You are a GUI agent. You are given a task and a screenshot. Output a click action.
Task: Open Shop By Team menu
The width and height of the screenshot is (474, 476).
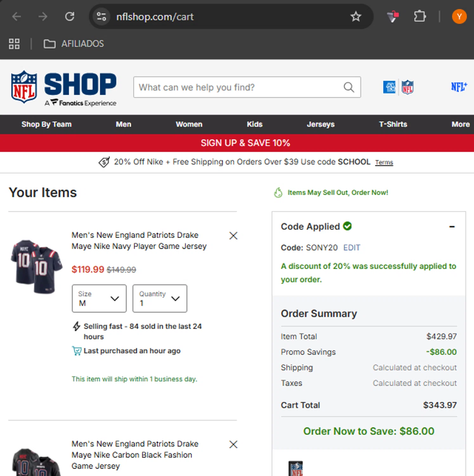pyautogui.click(x=47, y=124)
